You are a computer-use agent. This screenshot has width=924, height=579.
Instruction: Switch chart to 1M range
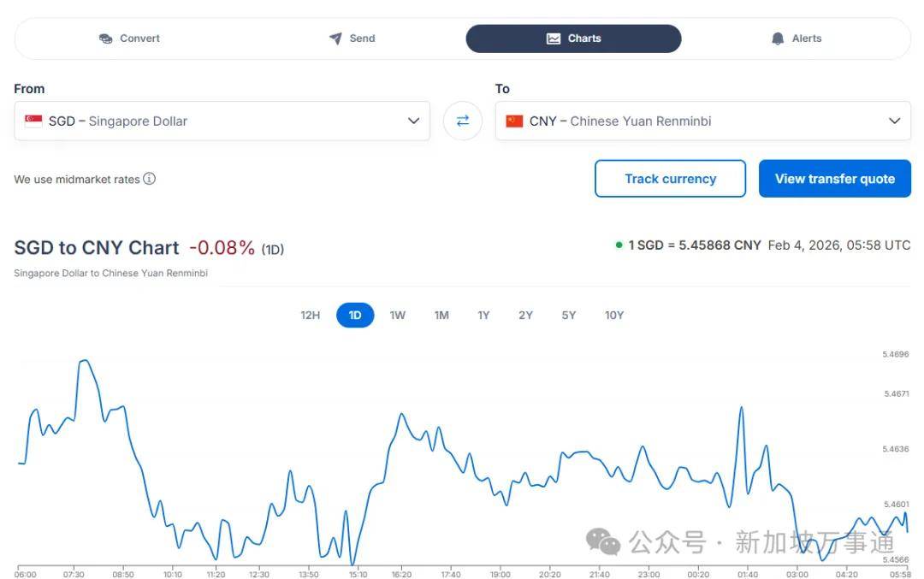(x=441, y=316)
